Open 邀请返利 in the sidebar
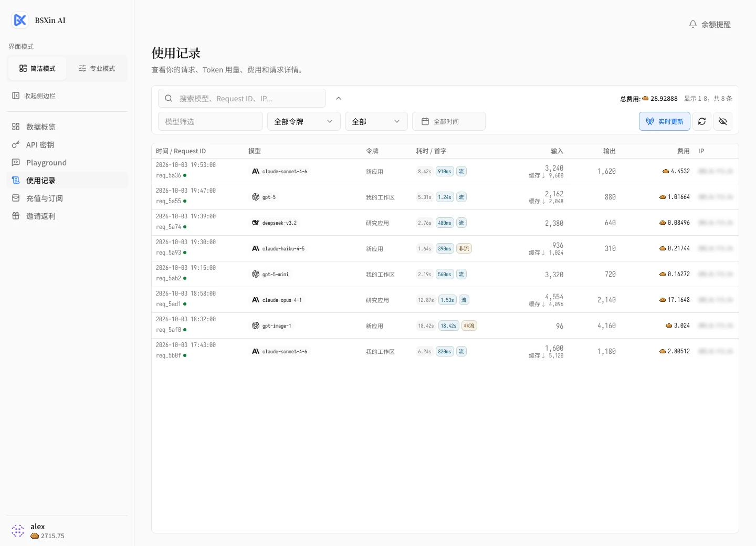The height and width of the screenshot is (546, 756). tap(67, 216)
